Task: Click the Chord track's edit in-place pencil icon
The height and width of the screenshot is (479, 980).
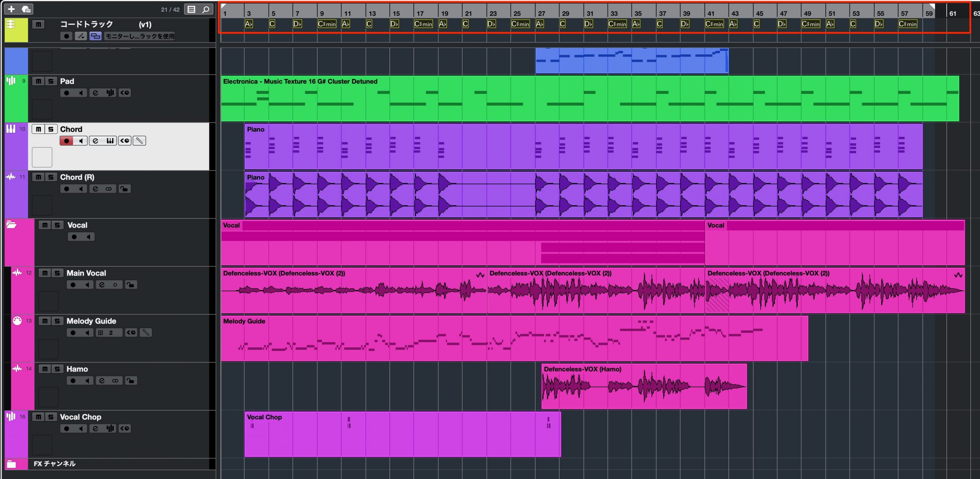Action: (x=139, y=141)
